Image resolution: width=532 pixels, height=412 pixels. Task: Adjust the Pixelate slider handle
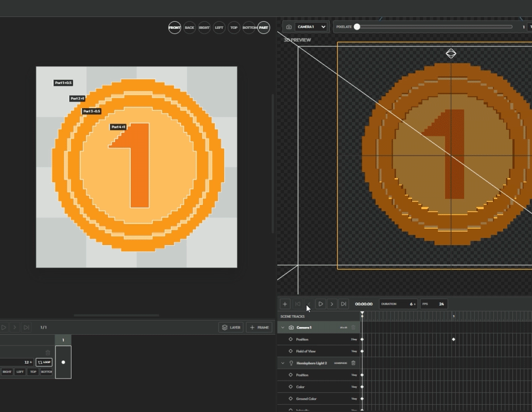(357, 27)
